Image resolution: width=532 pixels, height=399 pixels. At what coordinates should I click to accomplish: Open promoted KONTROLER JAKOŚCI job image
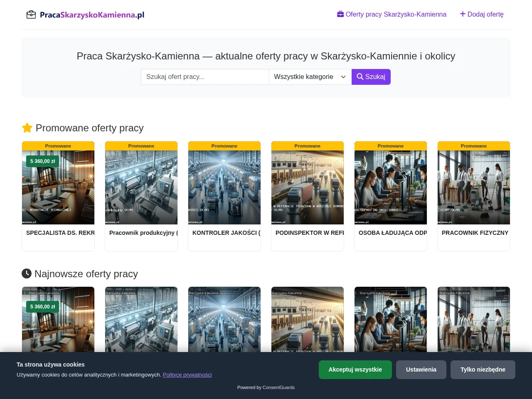[224, 187]
